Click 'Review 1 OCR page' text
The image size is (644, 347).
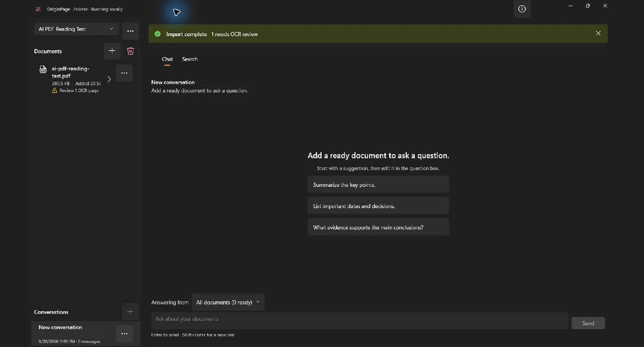[x=79, y=91]
